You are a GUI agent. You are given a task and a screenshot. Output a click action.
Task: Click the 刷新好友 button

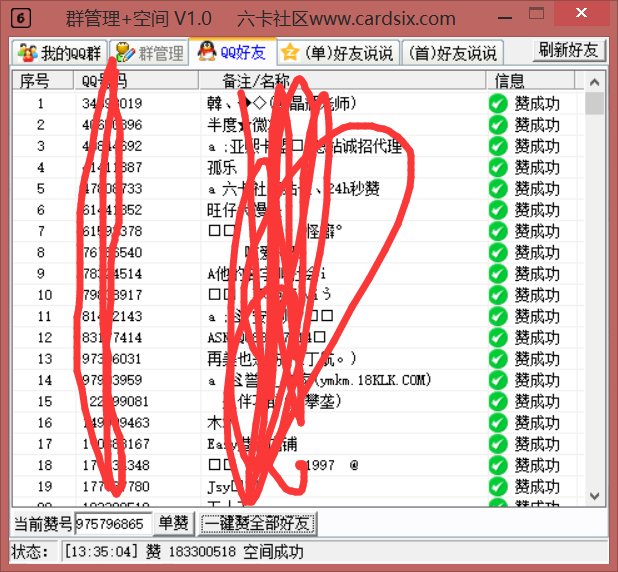pyautogui.click(x=568, y=51)
